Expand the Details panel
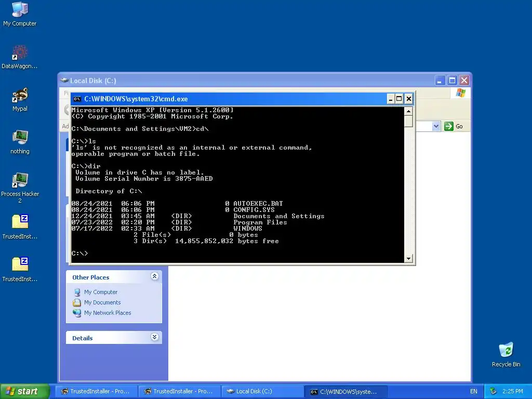Viewport: 532px width, 399px height. 154,337
